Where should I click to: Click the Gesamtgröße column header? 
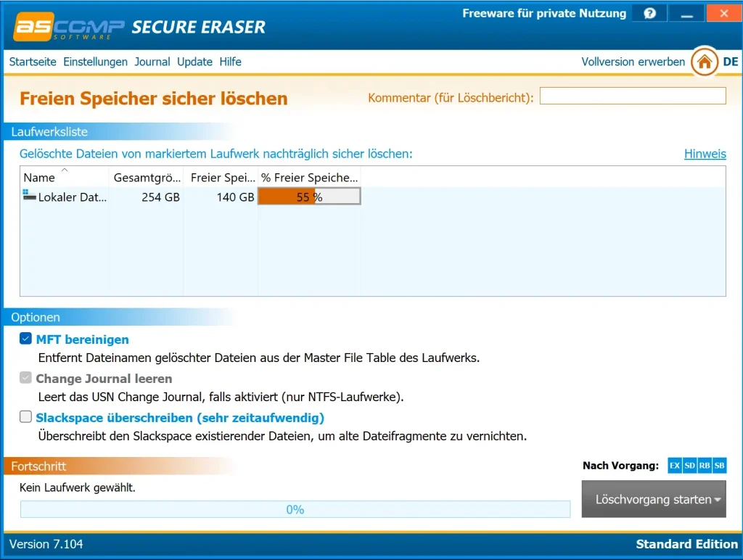point(146,177)
